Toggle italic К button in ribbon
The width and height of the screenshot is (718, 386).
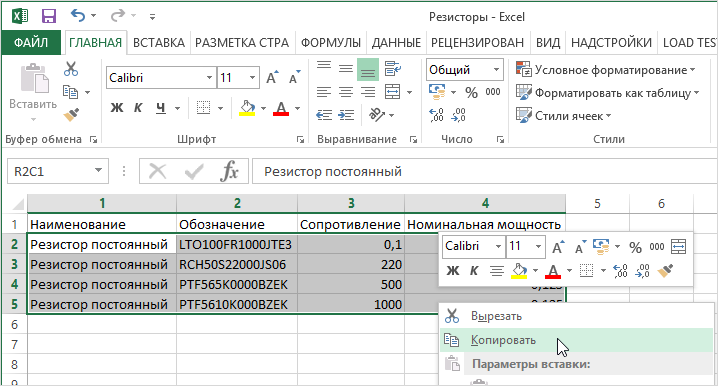click(138, 108)
